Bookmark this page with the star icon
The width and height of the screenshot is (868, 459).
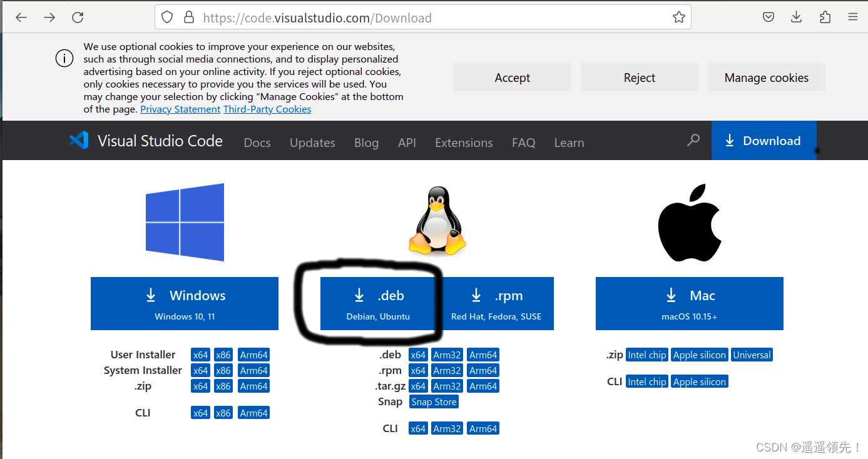click(679, 18)
